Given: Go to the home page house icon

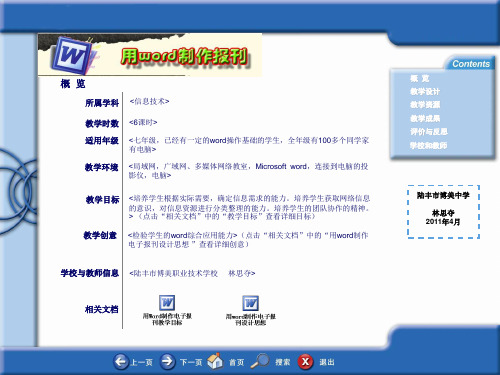Looking at the screenshot, I should tap(215, 361).
